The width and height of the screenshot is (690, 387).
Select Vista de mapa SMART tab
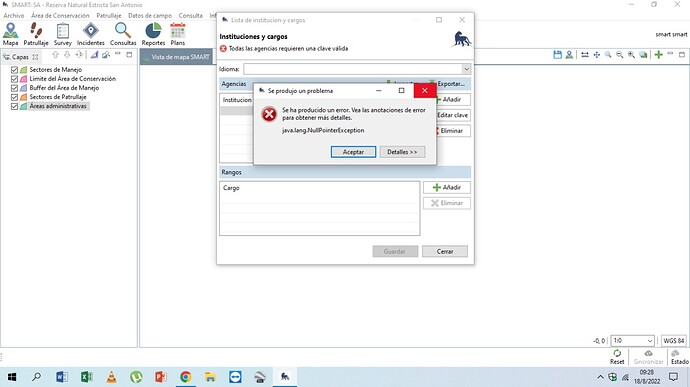(176, 57)
